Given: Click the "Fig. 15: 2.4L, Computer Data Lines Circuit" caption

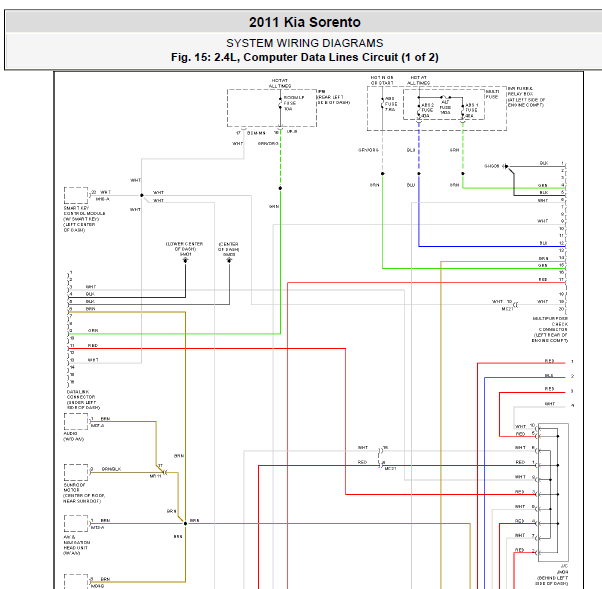Looking at the screenshot, I should pos(304,57).
